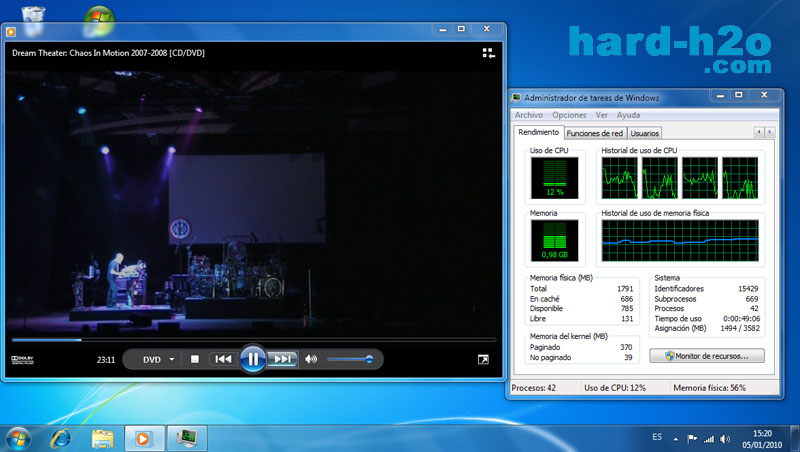The height and width of the screenshot is (452, 800).
Task: Open the Windows Start menu
Action: tap(19, 437)
